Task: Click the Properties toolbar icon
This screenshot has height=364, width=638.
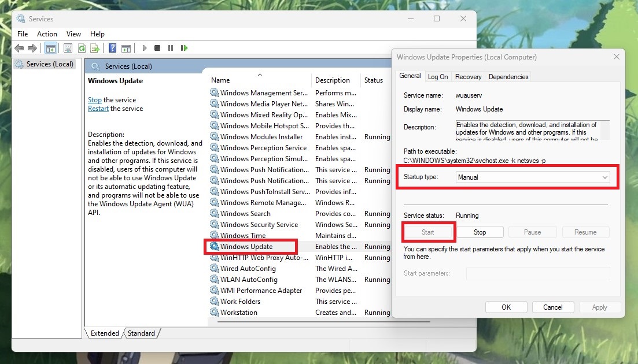Action: (x=68, y=49)
